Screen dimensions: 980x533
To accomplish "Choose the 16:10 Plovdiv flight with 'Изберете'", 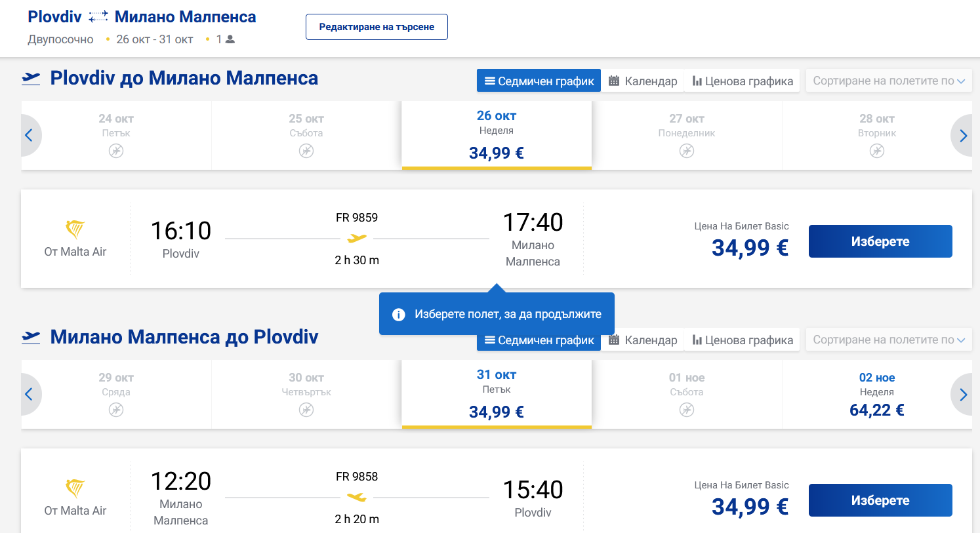I will coord(880,241).
